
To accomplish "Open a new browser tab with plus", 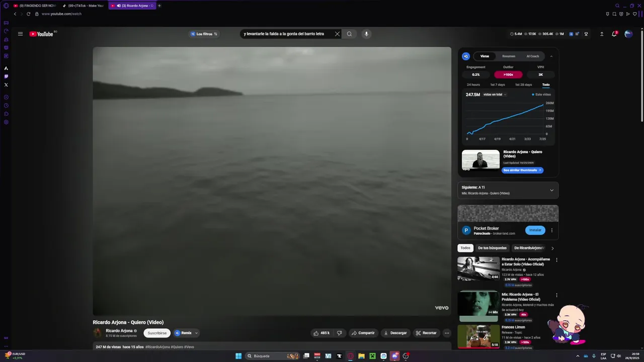I will pyautogui.click(x=159, y=6).
